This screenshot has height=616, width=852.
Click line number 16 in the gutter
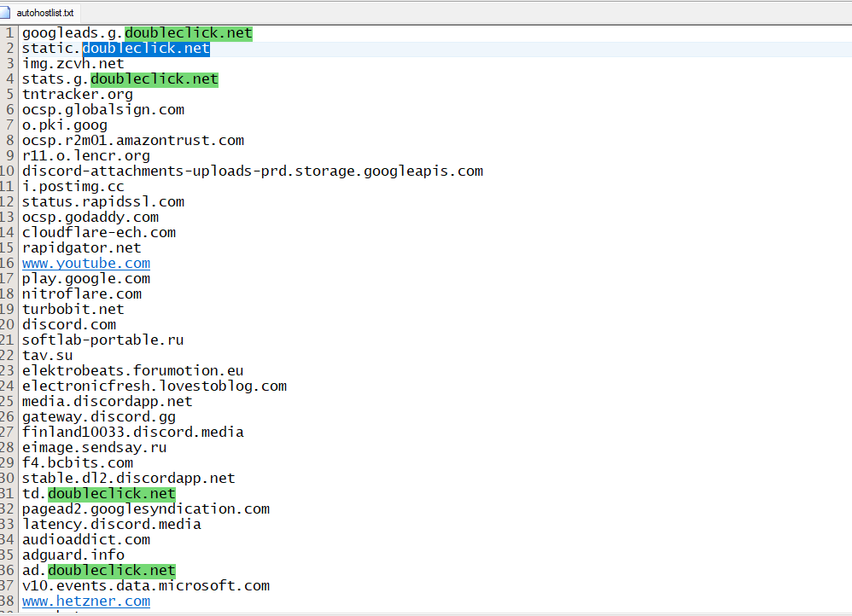click(7, 264)
